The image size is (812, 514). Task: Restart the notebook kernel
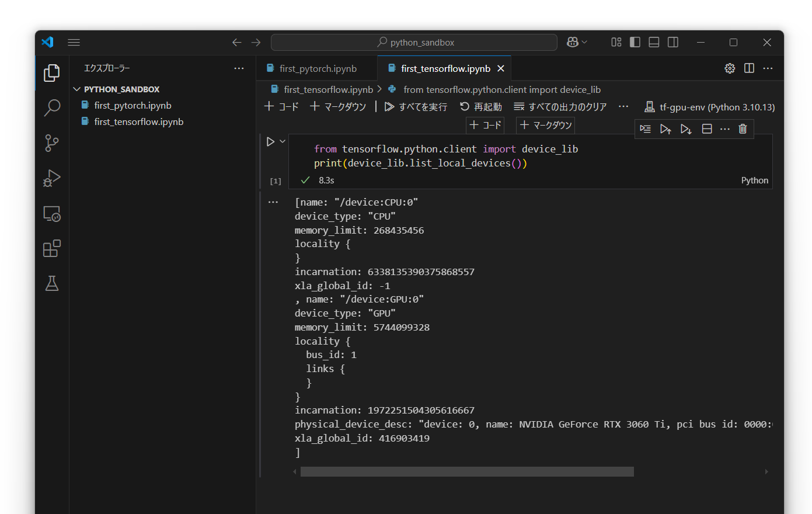480,106
